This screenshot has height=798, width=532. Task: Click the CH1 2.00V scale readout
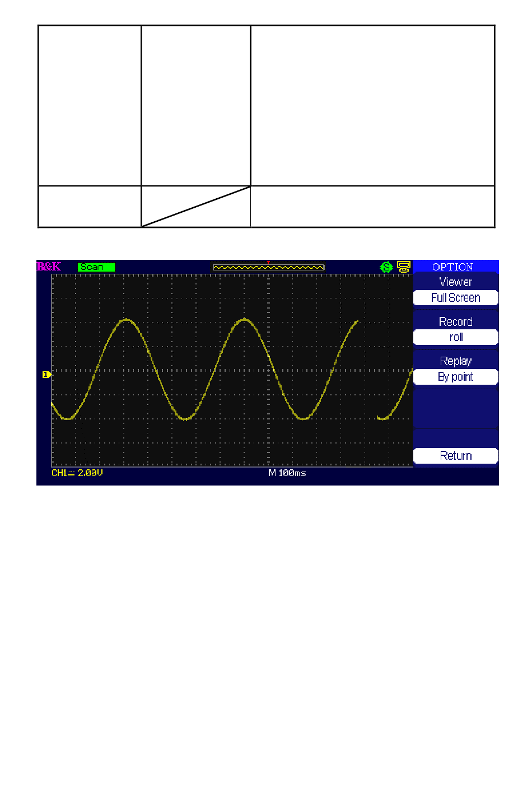pyautogui.click(x=77, y=473)
